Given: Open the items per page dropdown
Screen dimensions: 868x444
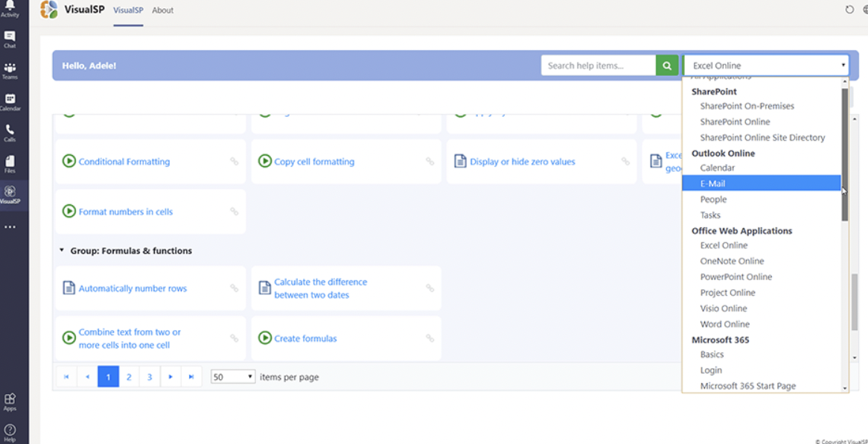Looking at the screenshot, I should pyautogui.click(x=233, y=377).
